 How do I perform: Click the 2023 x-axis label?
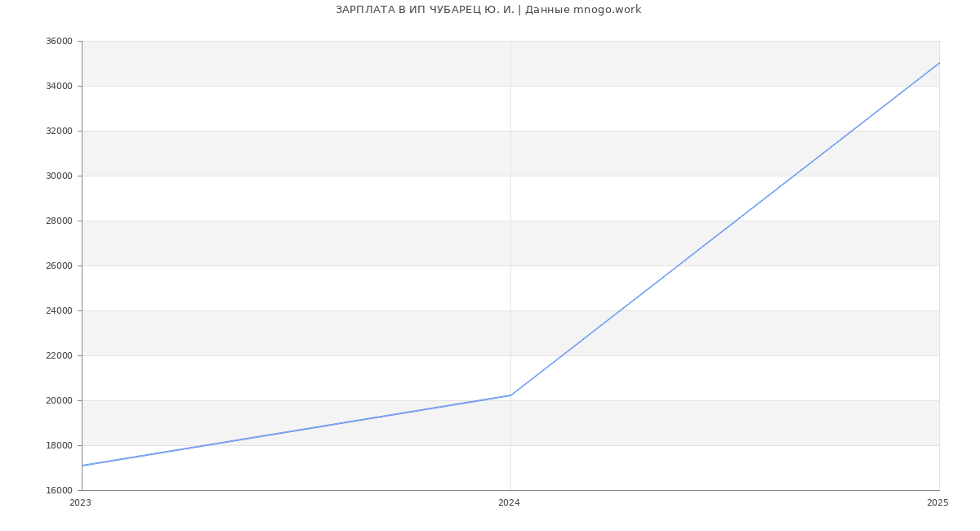(x=80, y=503)
